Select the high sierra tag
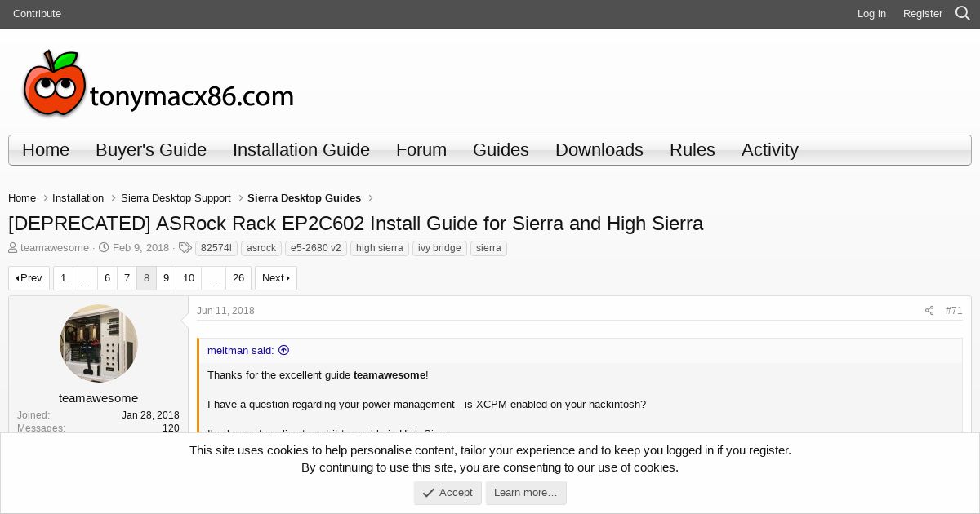This screenshot has height=514, width=980. point(380,248)
